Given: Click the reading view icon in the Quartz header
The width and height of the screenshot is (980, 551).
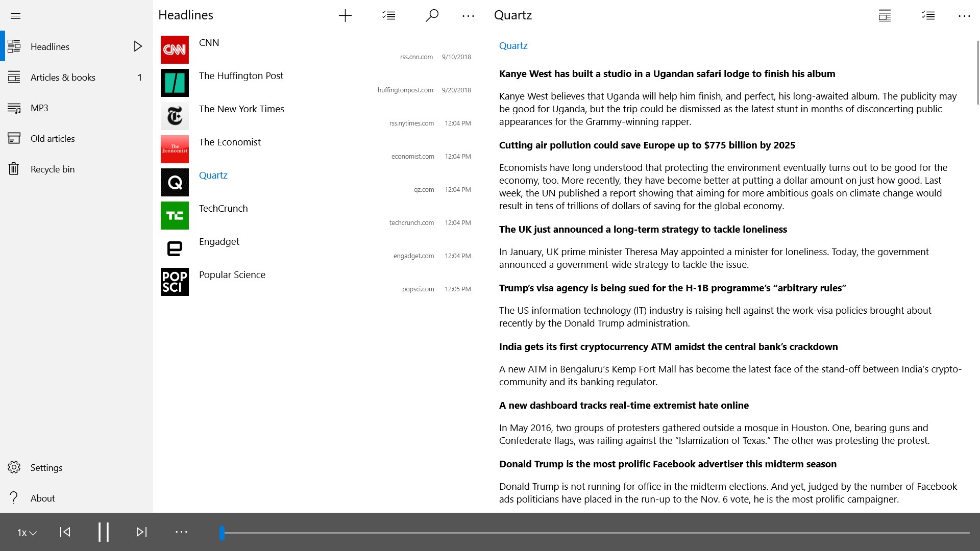Looking at the screenshot, I should coord(885,16).
